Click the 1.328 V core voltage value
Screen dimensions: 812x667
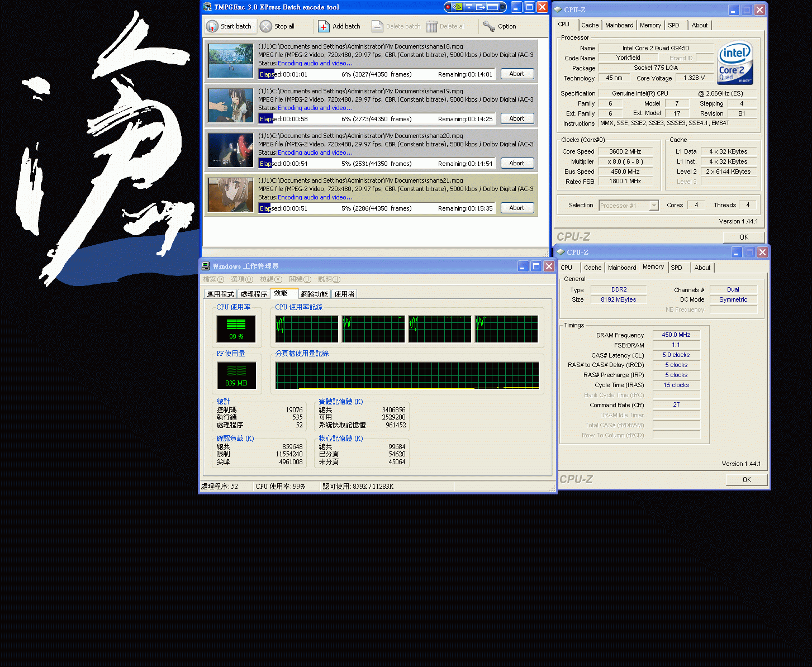coord(694,78)
